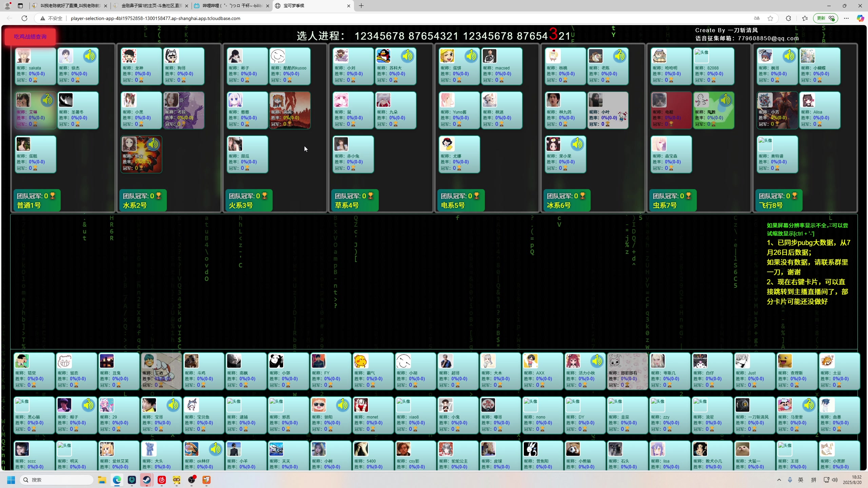The height and width of the screenshot is (488, 868).
Task: Open File Explorer from the taskbar
Action: [102, 480]
